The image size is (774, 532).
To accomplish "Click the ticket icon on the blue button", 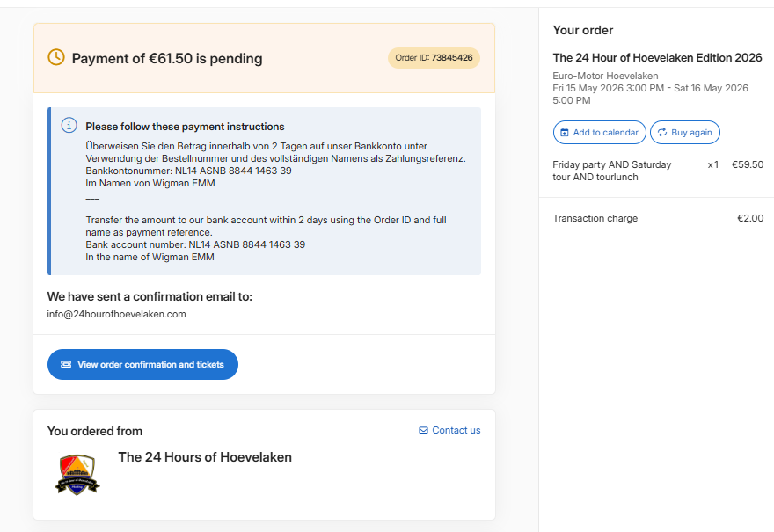I will pos(66,364).
